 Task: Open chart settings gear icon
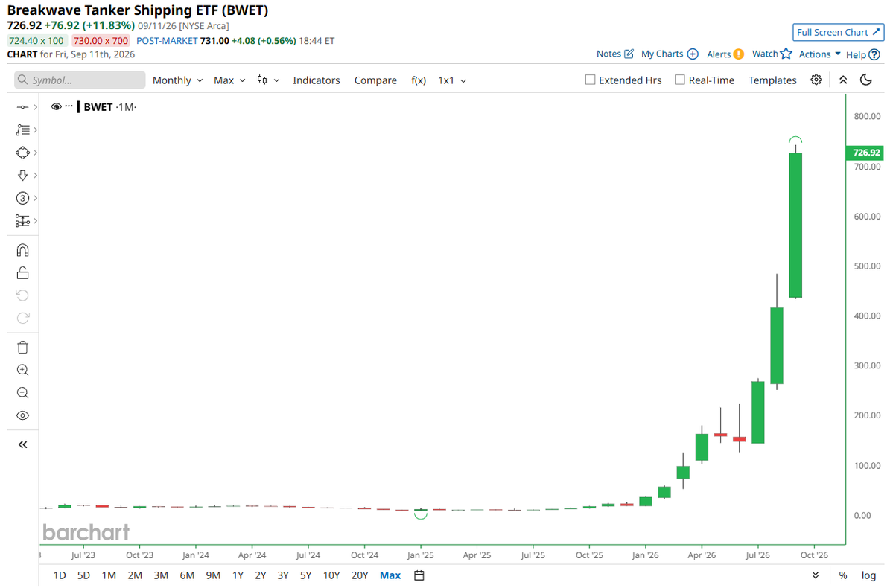(x=816, y=80)
